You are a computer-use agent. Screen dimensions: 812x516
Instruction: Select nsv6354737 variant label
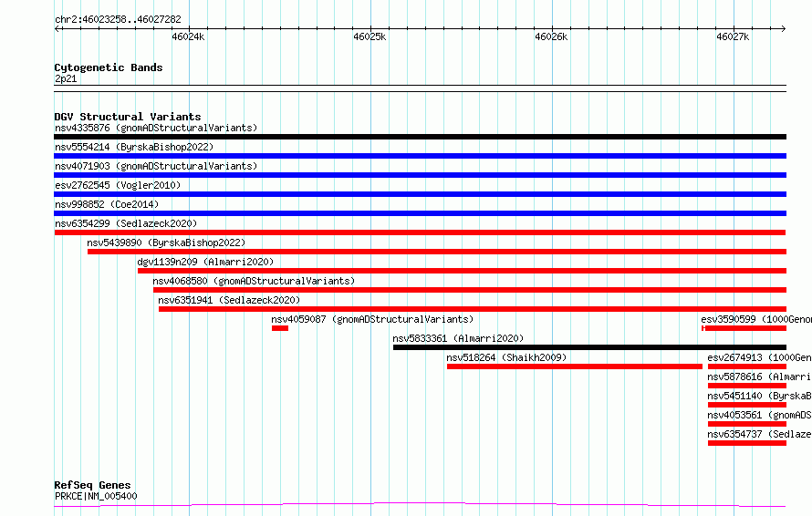pos(759,434)
